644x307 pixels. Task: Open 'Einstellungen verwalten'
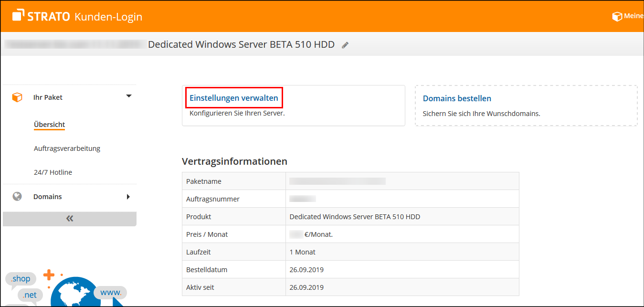(x=234, y=98)
